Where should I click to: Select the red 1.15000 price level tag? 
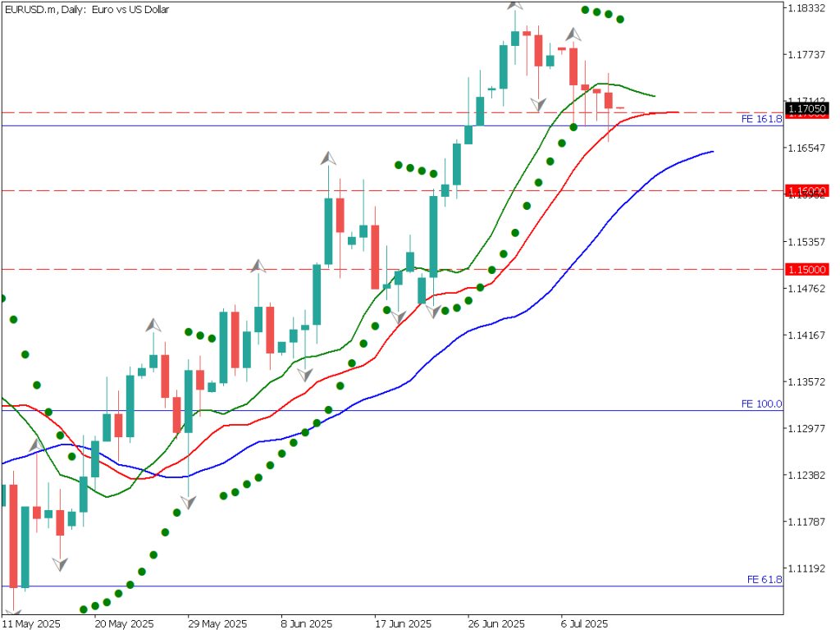[x=807, y=269]
